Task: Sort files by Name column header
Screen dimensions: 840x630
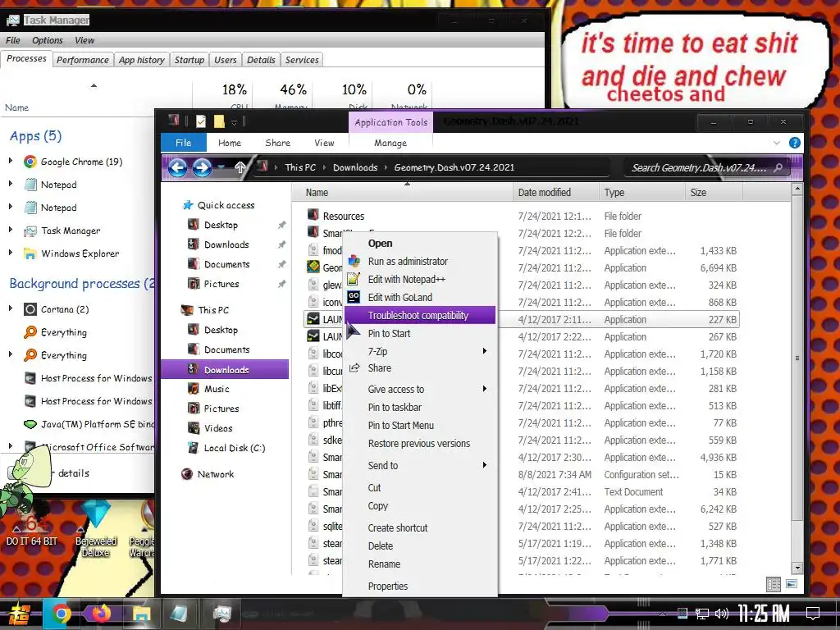Action: click(402, 192)
